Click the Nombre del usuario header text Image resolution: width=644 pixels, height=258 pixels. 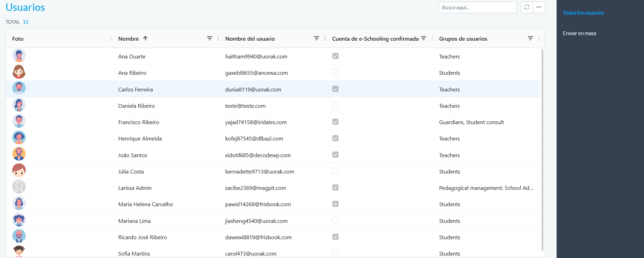pyautogui.click(x=250, y=39)
